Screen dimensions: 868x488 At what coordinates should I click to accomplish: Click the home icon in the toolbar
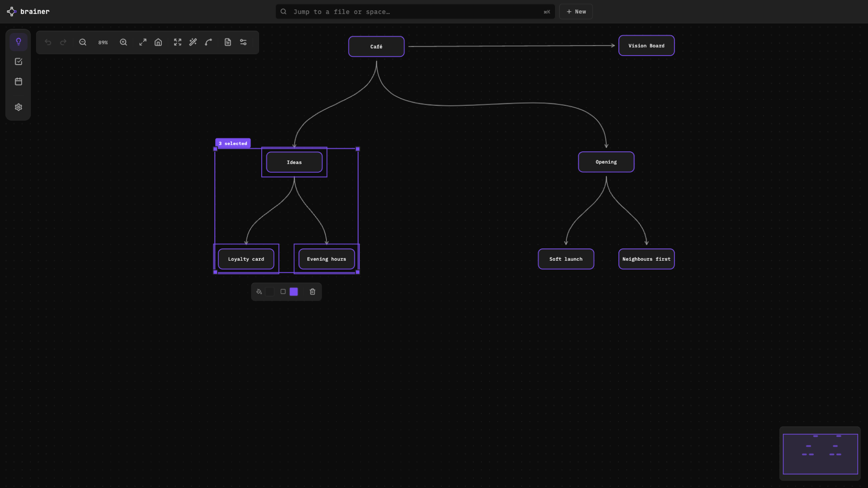point(158,42)
